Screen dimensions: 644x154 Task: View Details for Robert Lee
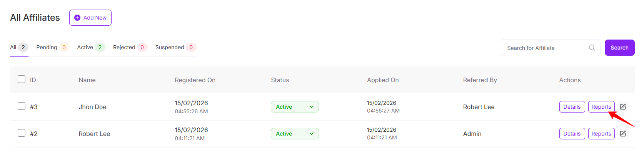click(x=572, y=134)
